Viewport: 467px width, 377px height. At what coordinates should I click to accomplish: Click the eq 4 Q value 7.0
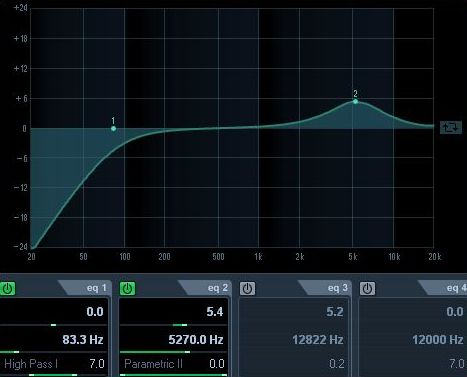point(457,364)
